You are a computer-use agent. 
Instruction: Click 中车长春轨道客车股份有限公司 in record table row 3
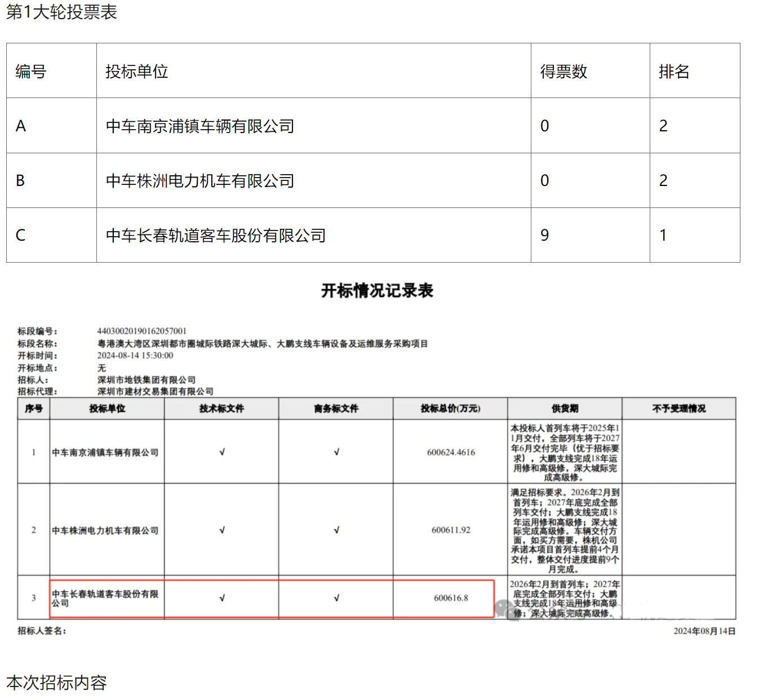(x=105, y=599)
